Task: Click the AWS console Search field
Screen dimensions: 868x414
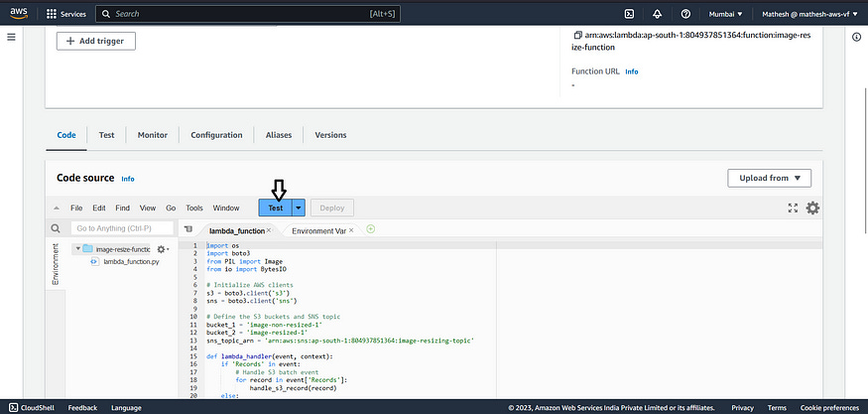Action: (x=247, y=14)
